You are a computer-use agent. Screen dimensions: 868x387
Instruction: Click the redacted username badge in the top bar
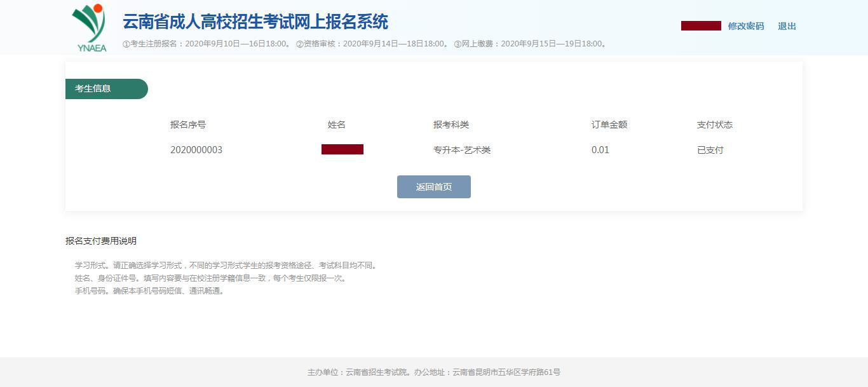[x=700, y=26]
